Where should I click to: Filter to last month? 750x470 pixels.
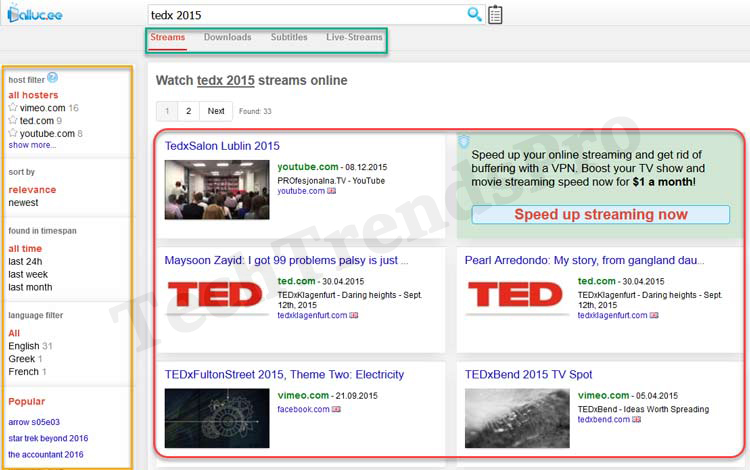tap(30, 287)
